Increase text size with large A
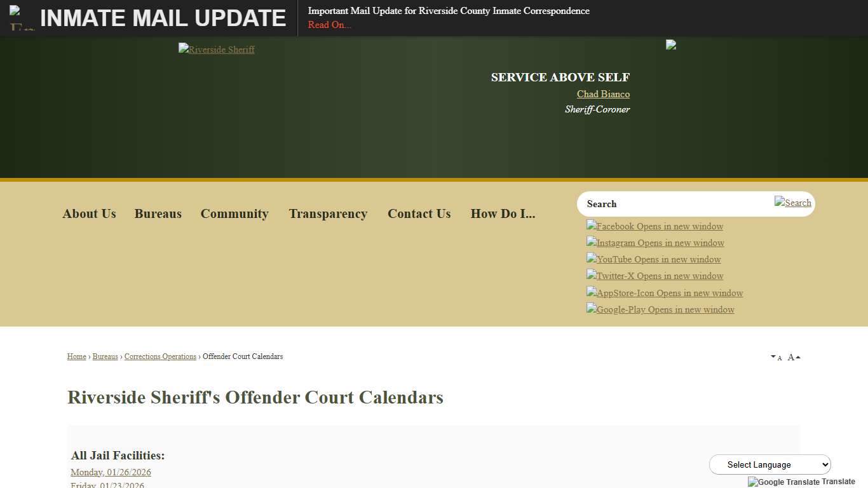Viewport: 868px width, 488px height. coord(793,357)
